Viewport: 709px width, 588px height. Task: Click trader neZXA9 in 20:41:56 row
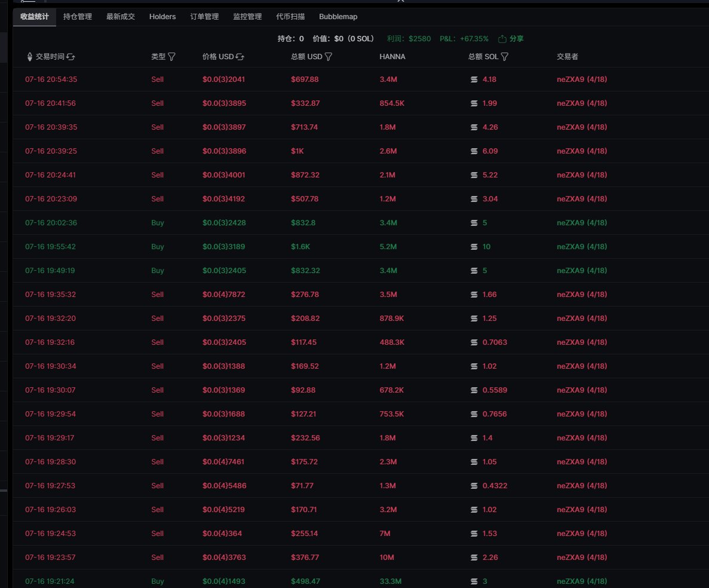[582, 103]
